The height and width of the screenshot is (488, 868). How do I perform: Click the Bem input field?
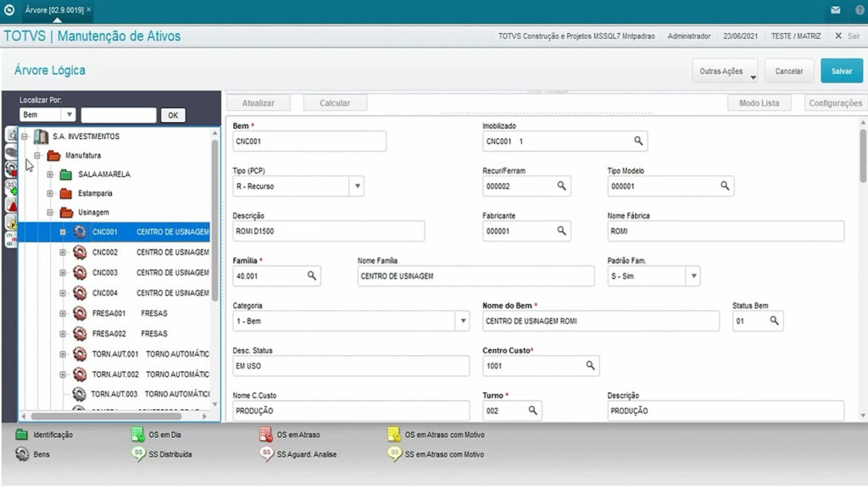click(x=309, y=141)
